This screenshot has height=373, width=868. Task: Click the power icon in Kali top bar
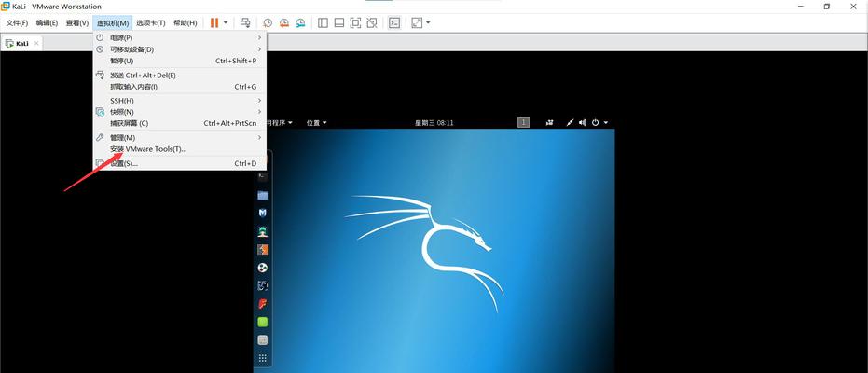click(x=596, y=123)
